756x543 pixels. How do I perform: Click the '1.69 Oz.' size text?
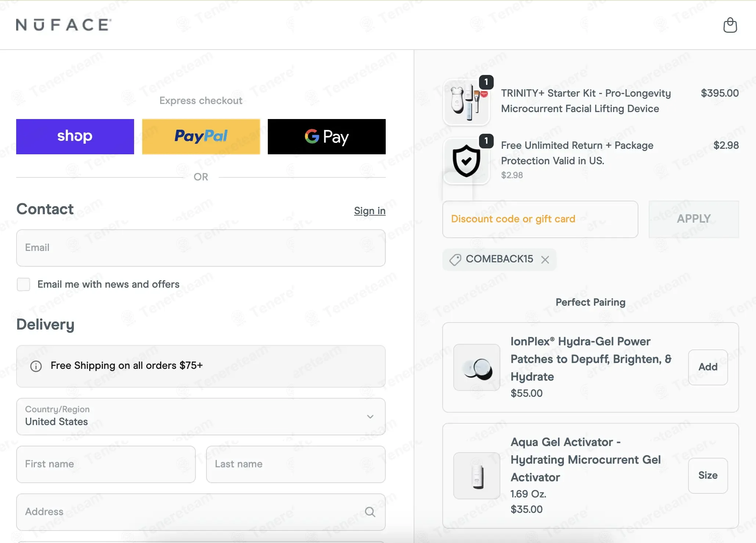(528, 494)
